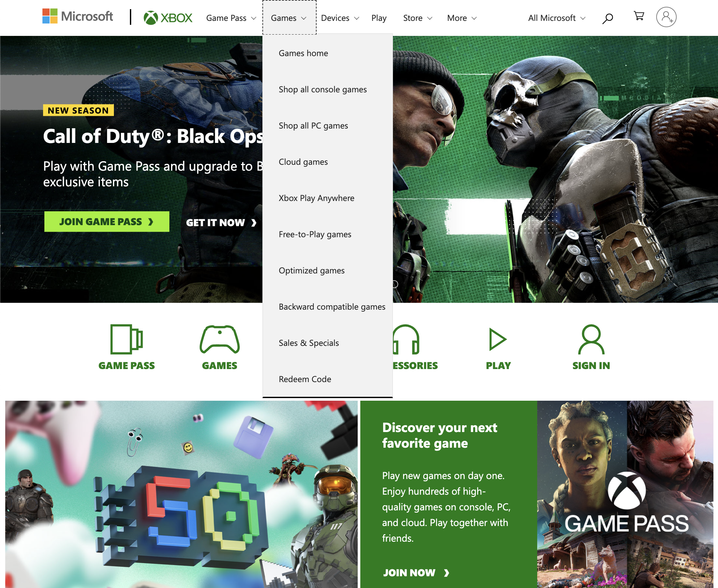Open Backward compatible games
The height and width of the screenshot is (588, 718).
(x=332, y=306)
